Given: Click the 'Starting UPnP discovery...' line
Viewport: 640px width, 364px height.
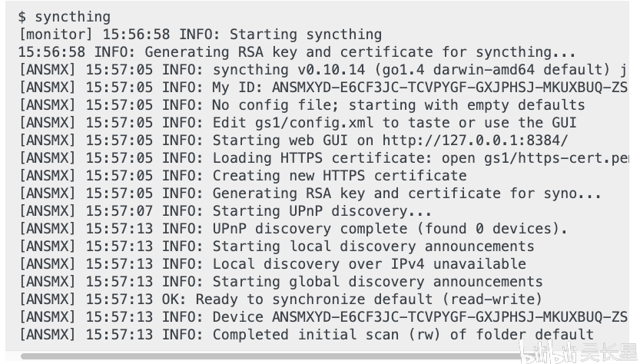Looking at the screenshot, I should (225, 211).
